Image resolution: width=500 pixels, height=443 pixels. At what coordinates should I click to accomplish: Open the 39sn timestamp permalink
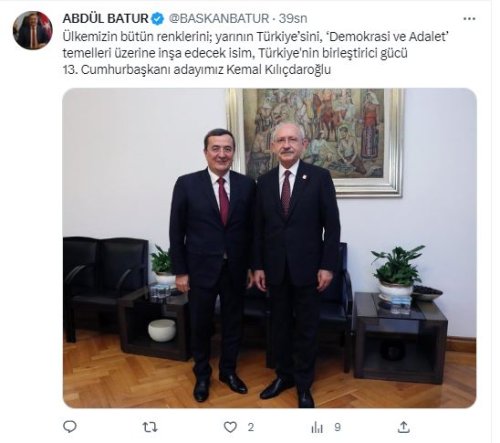293,19
